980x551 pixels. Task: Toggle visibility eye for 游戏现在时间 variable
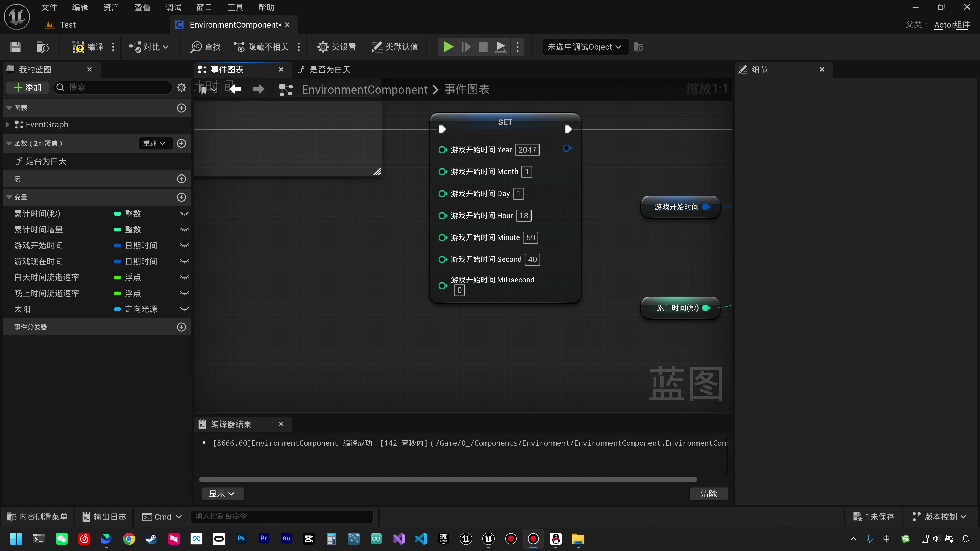click(185, 262)
